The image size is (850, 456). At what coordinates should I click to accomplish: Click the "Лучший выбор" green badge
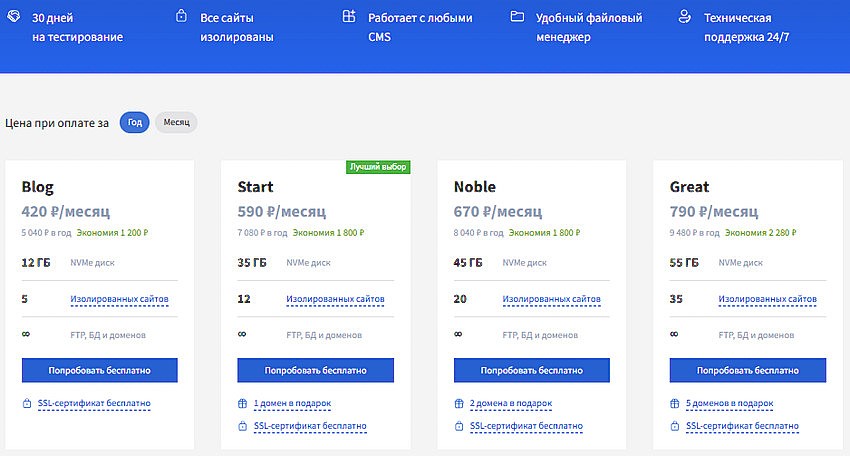click(378, 167)
